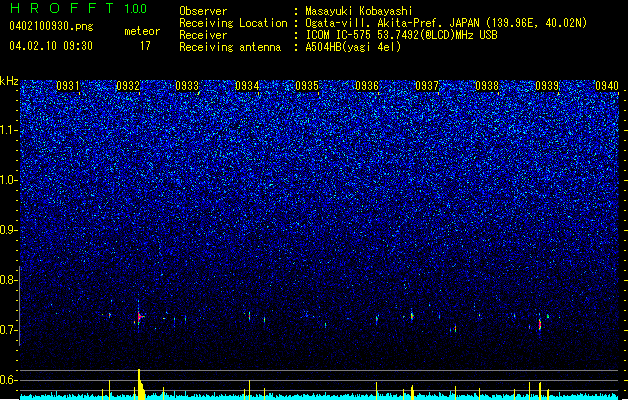The height and width of the screenshot is (400, 629).
Task: Select the Ogata-vill. Akita-Pref. JAPAN location text
Action: point(446,23)
